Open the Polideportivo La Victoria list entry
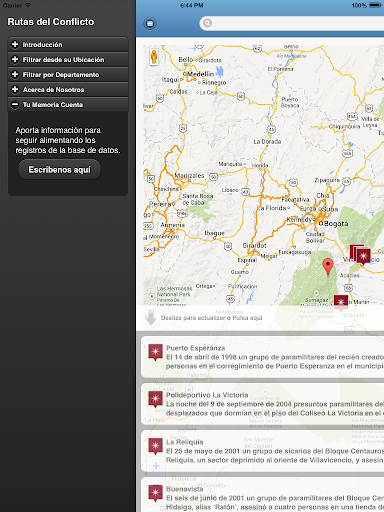Image resolution: width=384 pixels, height=512 pixels. coord(263,404)
